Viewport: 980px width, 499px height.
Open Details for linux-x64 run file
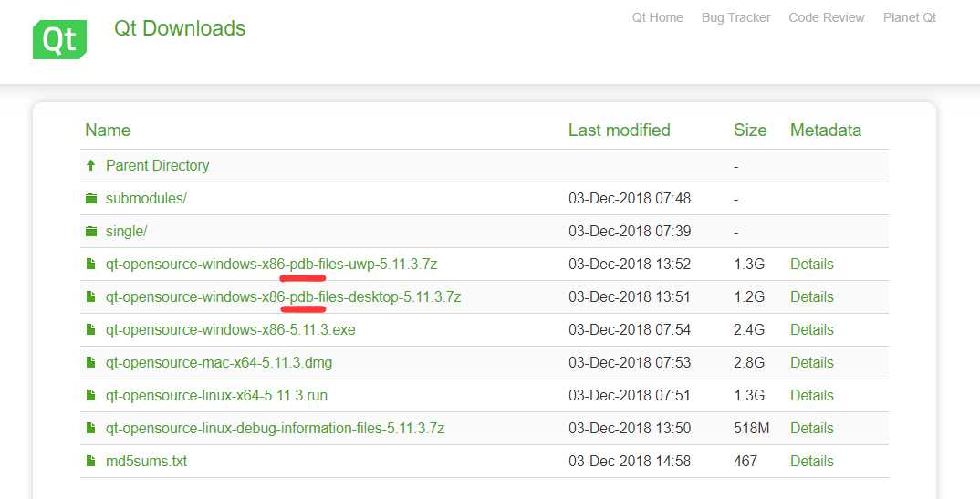pos(812,395)
